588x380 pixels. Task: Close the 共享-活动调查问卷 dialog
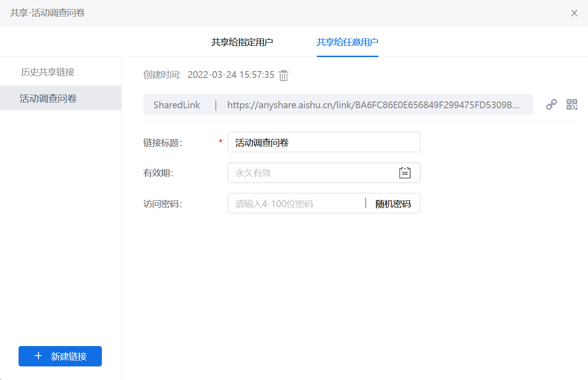(574, 13)
